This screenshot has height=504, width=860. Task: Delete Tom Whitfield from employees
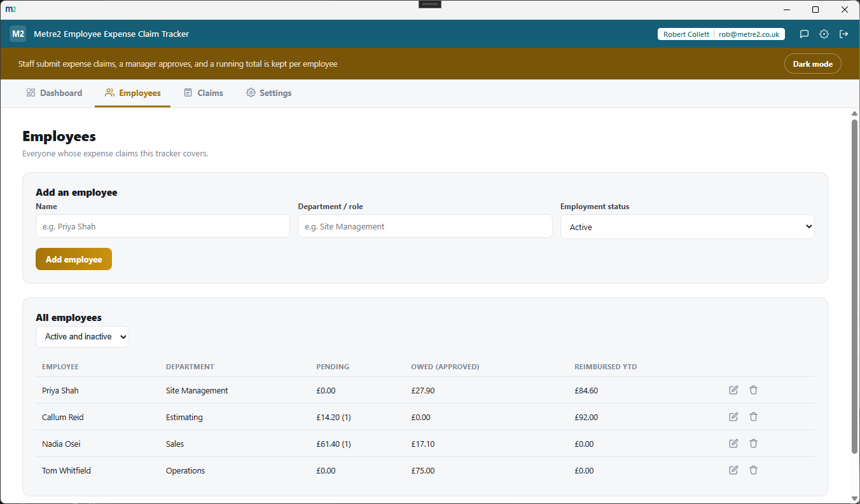(753, 470)
